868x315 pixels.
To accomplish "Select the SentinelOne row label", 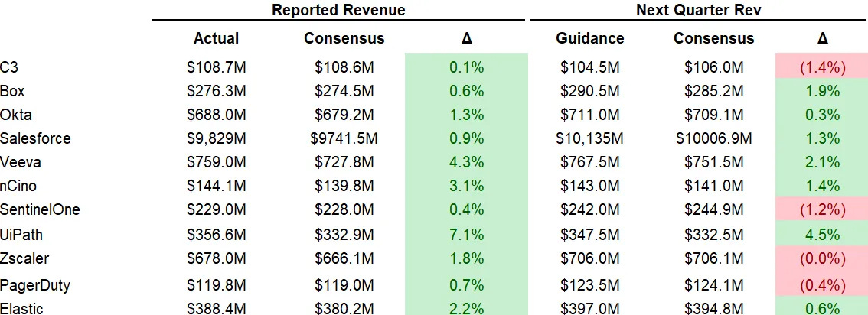I will (40, 209).
